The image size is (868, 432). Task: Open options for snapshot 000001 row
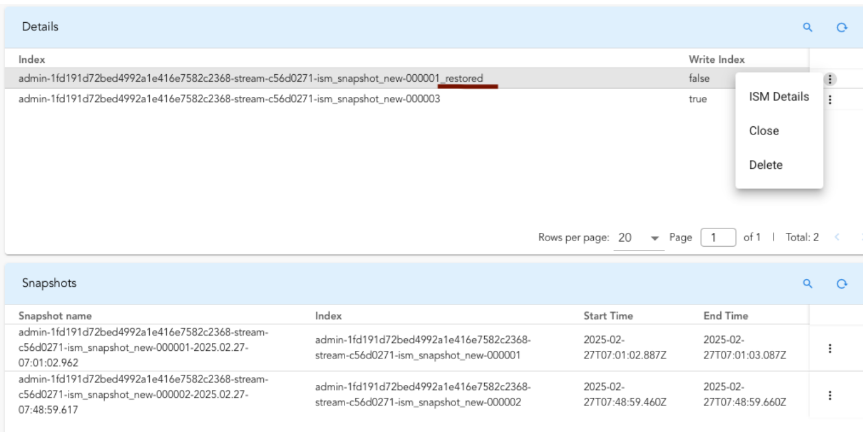830,348
